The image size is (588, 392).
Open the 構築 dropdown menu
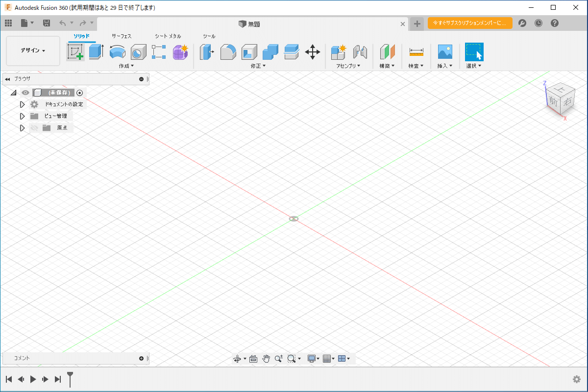(387, 66)
